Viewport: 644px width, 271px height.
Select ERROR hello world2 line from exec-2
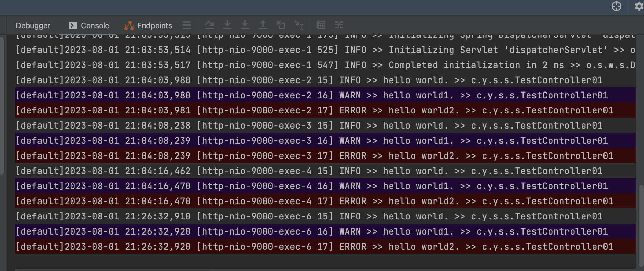pyautogui.click(x=325, y=110)
